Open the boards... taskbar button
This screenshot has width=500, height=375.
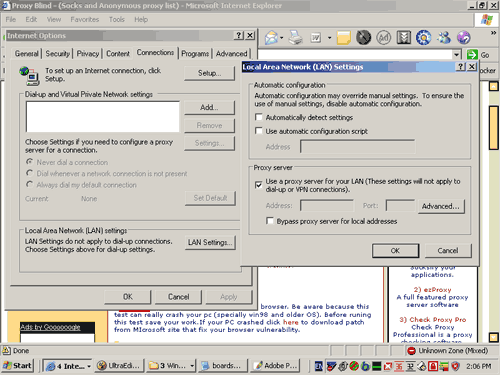(223, 366)
